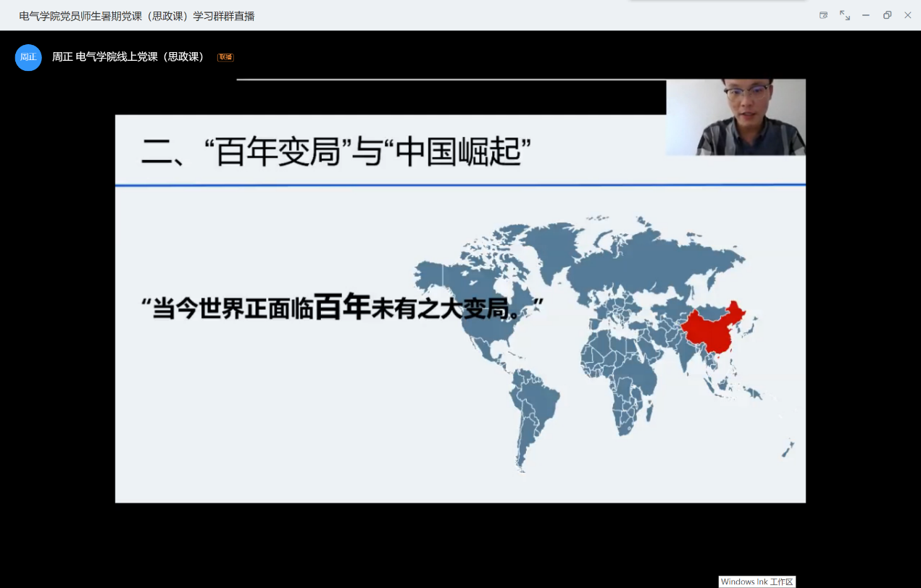921x588 pixels.
Task: Minimize the live stream window
Action: [x=865, y=15]
